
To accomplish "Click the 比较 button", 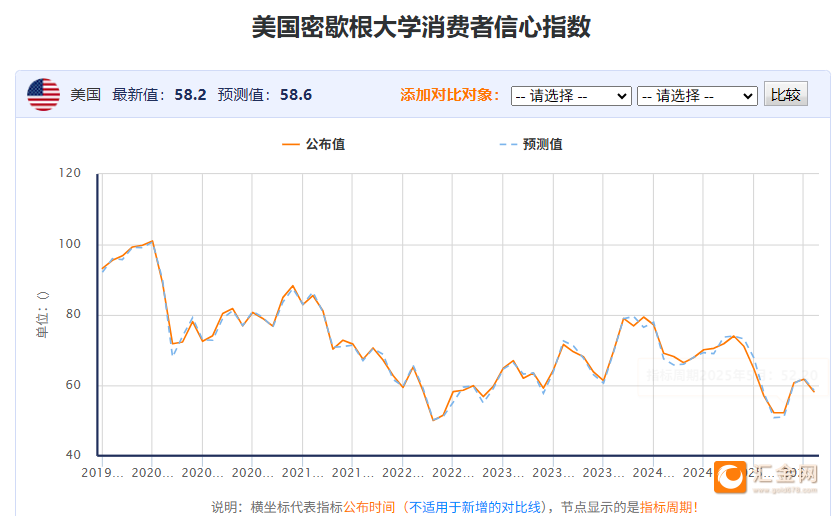I will pyautogui.click(x=786, y=94).
